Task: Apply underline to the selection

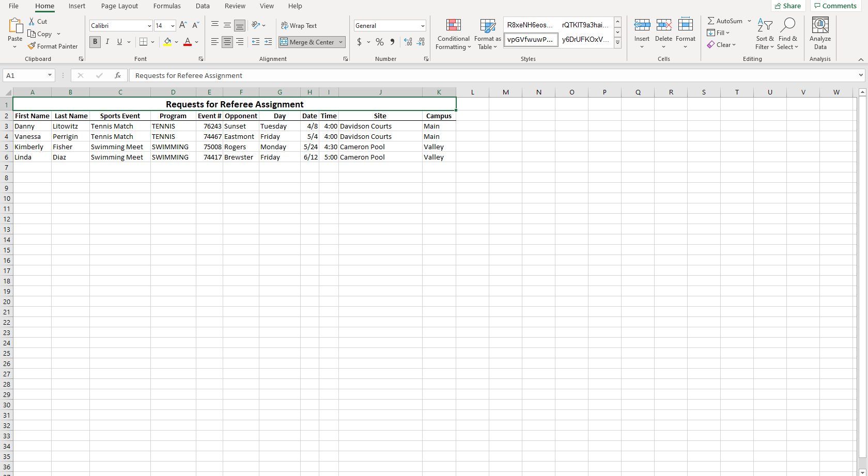Action: point(119,42)
